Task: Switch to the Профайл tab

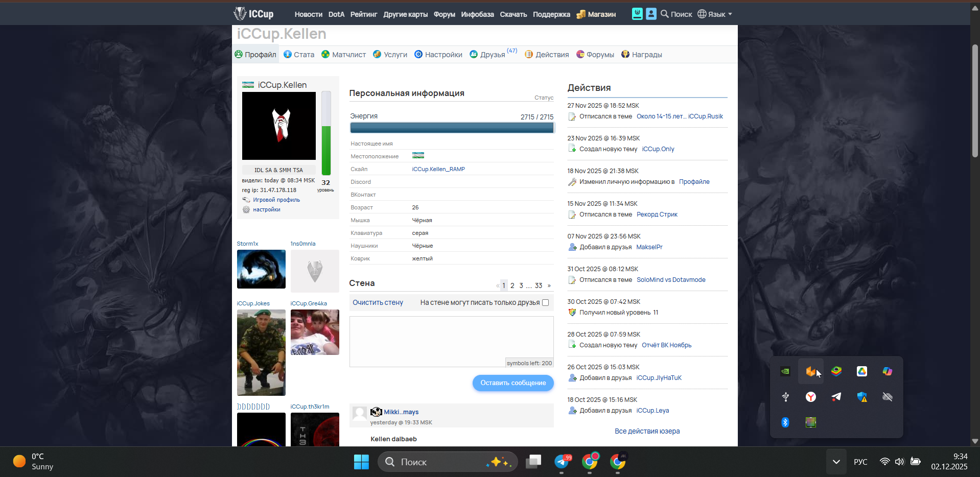Action: click(x=255, y=55)
